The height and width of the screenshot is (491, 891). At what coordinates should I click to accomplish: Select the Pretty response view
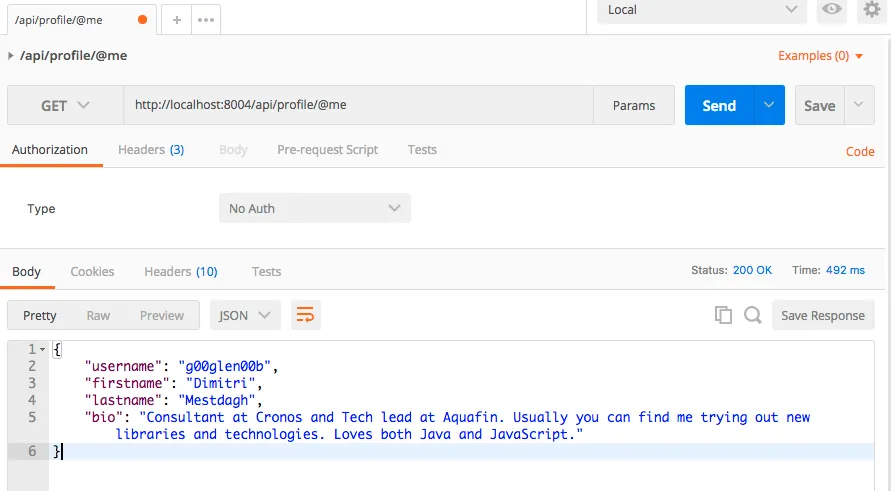(x=40, y=315)
